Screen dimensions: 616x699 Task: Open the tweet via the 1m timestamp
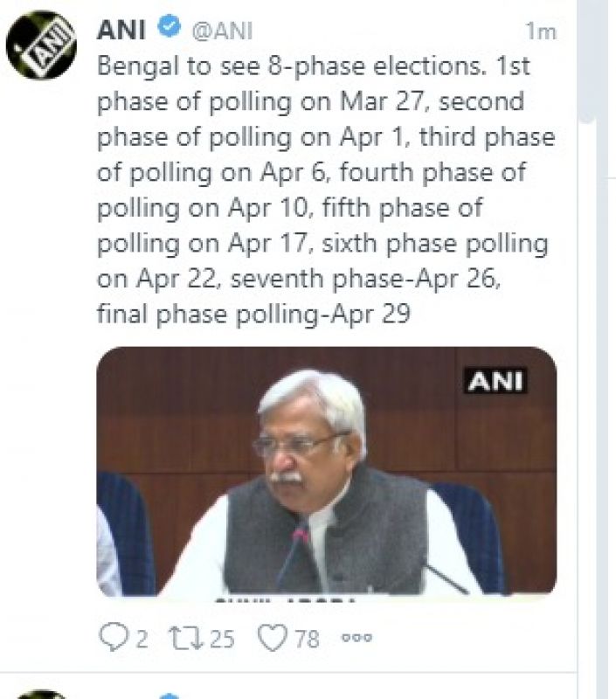(541, 31)
